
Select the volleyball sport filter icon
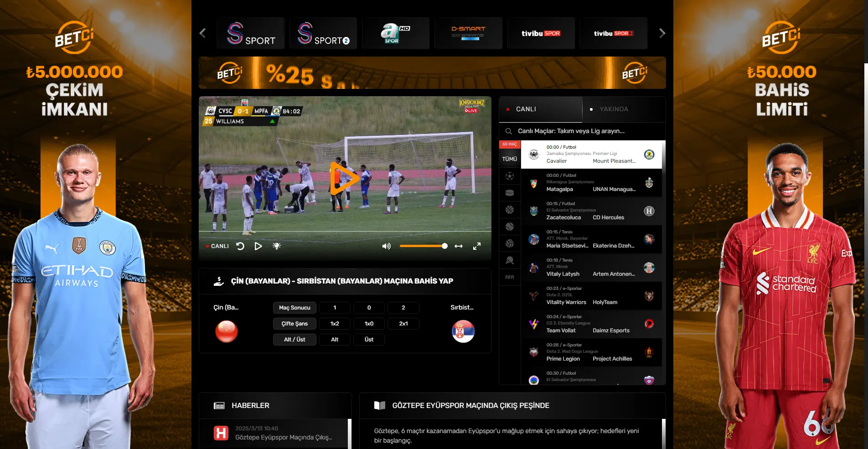510,243
